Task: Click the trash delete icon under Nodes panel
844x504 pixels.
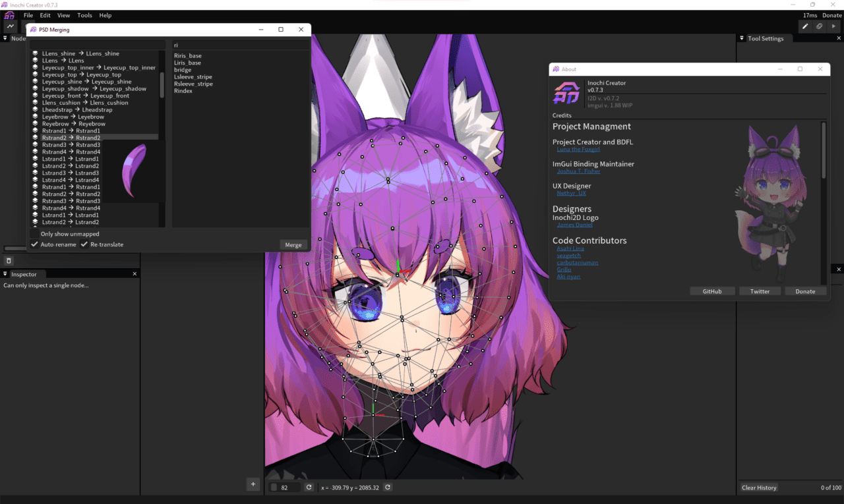Action: pos(9,261)
